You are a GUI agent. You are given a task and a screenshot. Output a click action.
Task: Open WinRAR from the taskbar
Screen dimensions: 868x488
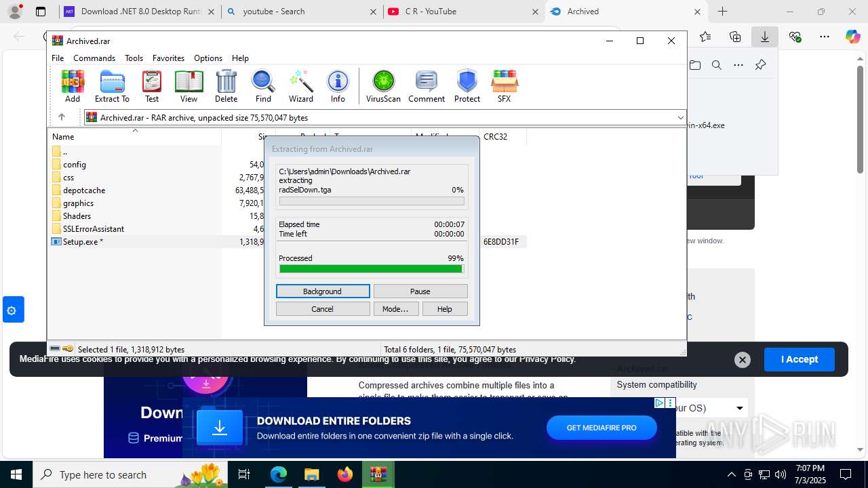point(378,474)
